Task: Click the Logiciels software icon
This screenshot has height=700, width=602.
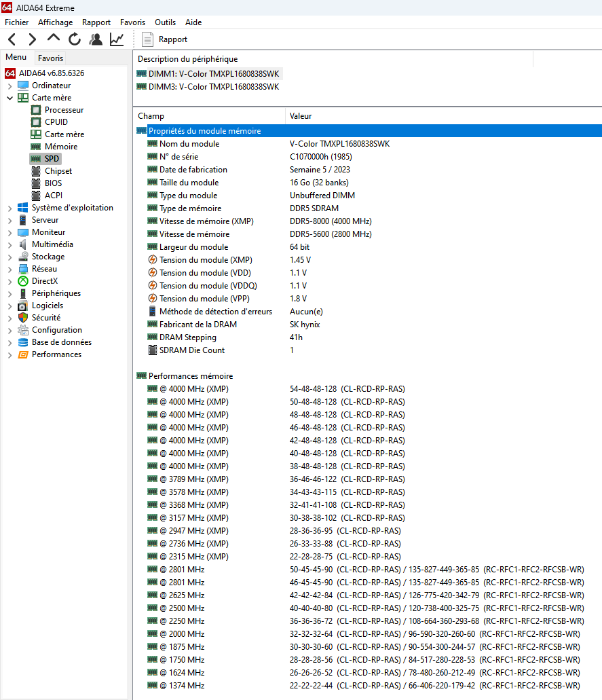Action: [23, 306]
